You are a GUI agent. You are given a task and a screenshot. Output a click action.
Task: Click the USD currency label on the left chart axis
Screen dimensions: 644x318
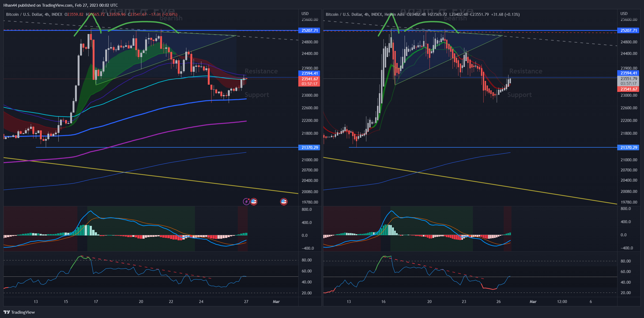click(305, 13)
